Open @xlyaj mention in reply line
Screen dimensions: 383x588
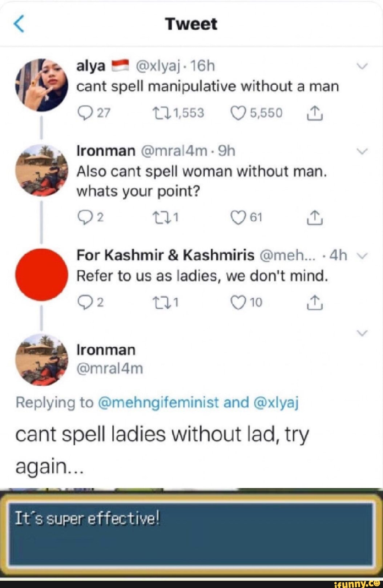[x=276, y=403]
